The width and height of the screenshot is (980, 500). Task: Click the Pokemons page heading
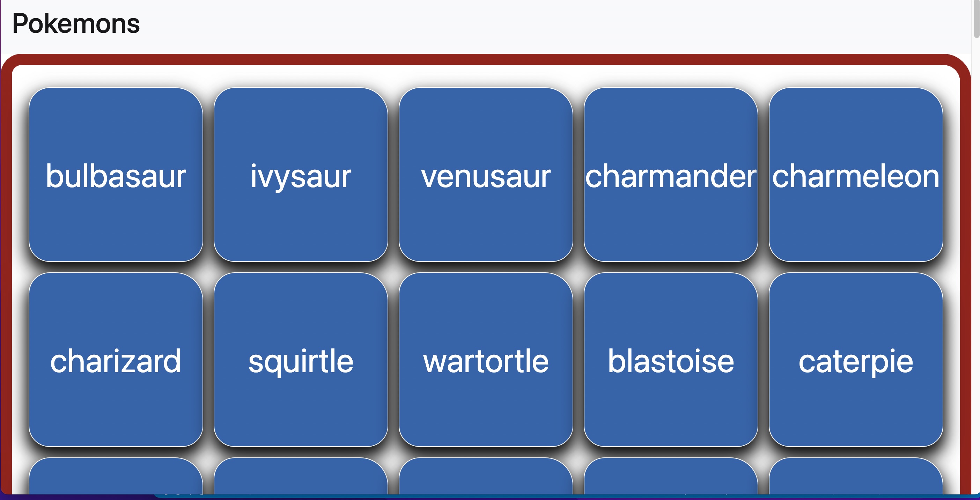click(76, 24)
